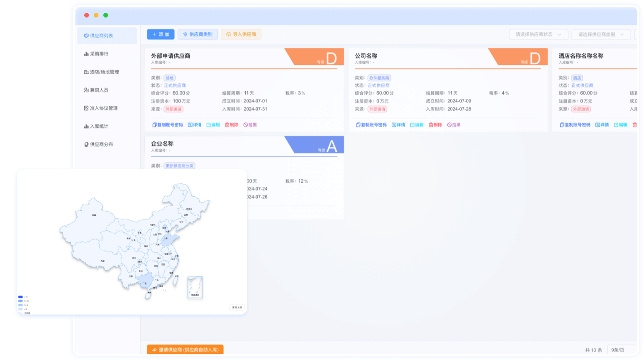Blacklist (拉黑) the 公司名称 supplier
The width and height of the screenshot is (644, 361).
454,125
